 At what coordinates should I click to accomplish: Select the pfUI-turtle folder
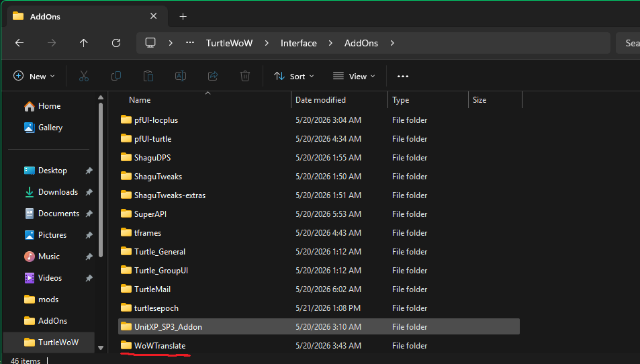319,139
